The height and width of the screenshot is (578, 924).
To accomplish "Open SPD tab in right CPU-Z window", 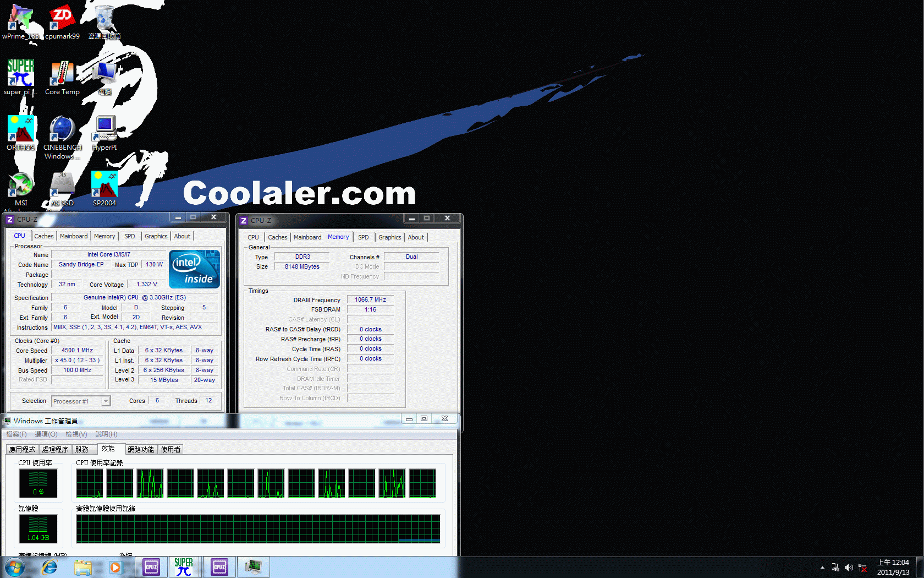I will (x=364, y=237).
